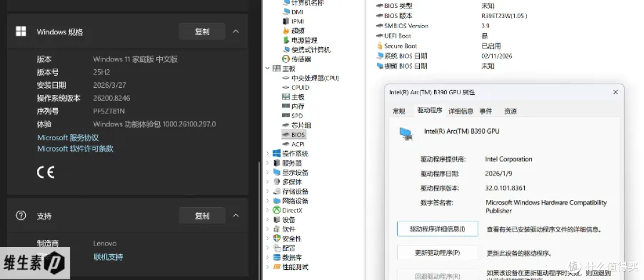The height and width of the screenshot is (280, 644).
Task: Collapse the Windows 规格 section chevron
Action: click(236, 31)
